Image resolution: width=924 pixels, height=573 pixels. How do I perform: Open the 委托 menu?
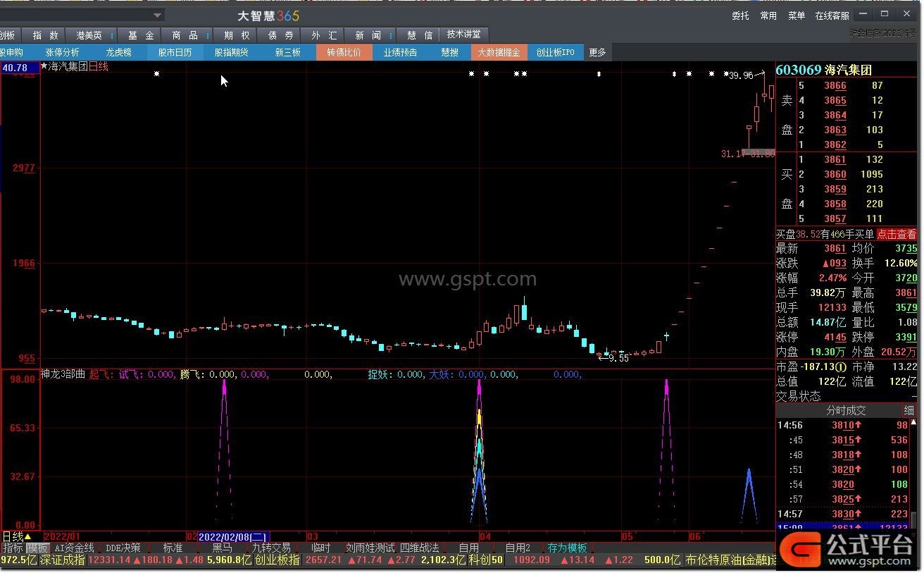(740, 16)
